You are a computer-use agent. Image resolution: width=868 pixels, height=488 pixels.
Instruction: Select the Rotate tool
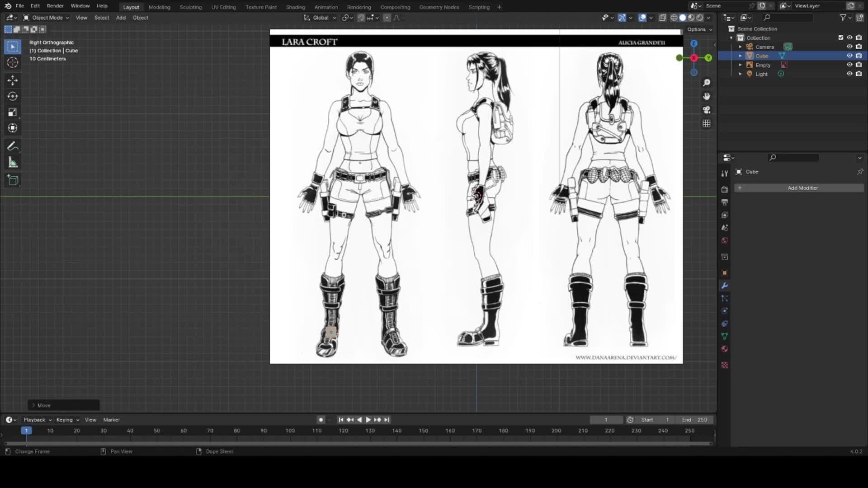(x=12, y=96)
